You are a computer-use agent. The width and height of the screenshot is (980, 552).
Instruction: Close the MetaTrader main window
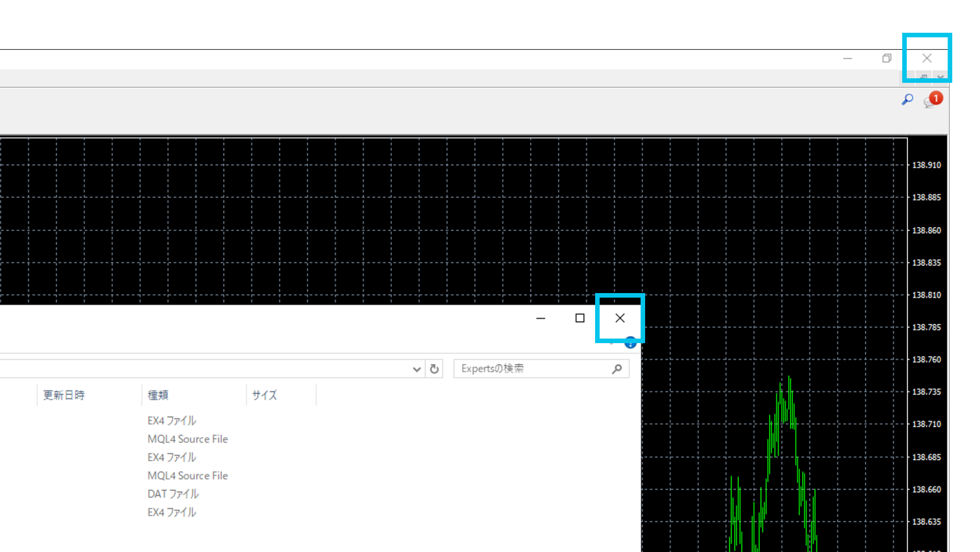pyautogui.click(x=927, y=58)
